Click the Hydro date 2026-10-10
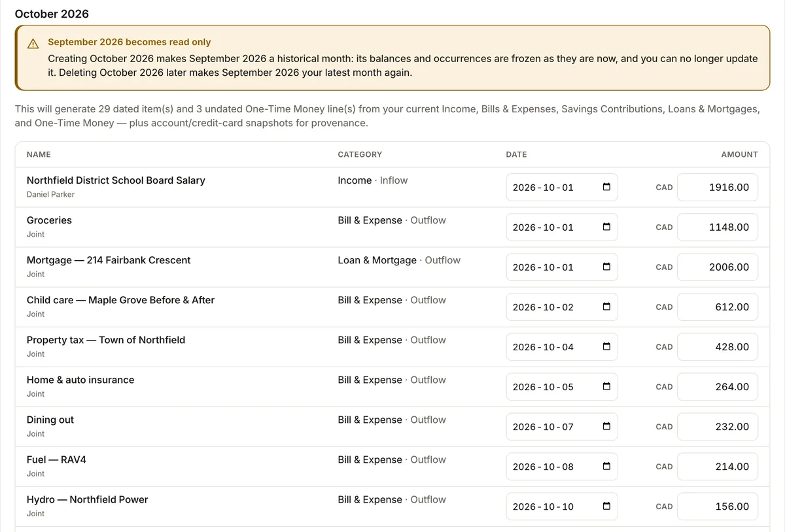The height and width of the screenshot is (532, 785). pyautogui.click(x=562, y=507)
